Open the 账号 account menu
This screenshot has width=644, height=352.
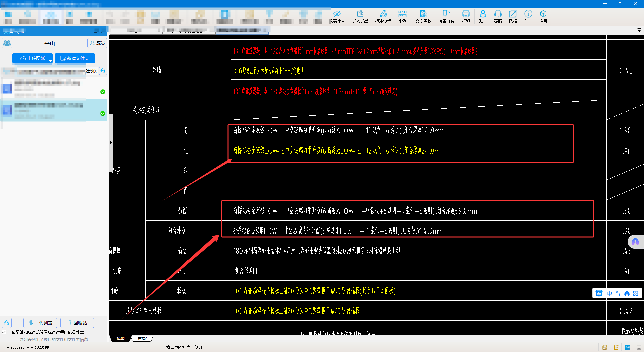(483, 16)
